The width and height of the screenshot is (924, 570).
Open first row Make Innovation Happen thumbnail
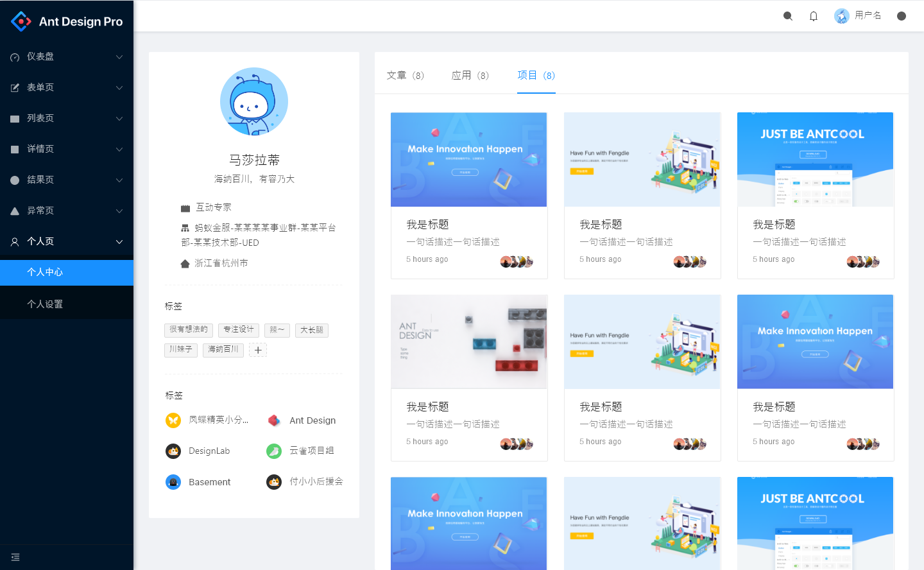[469, 160]
